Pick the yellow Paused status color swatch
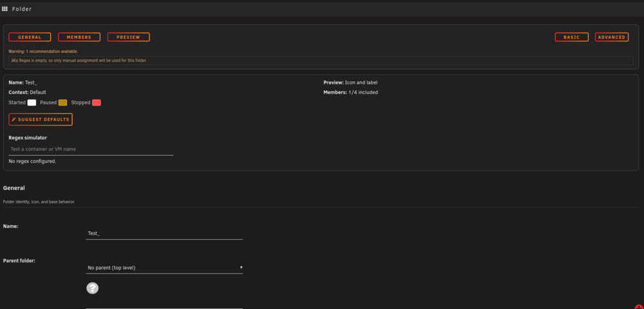 (x=62, y=102)
